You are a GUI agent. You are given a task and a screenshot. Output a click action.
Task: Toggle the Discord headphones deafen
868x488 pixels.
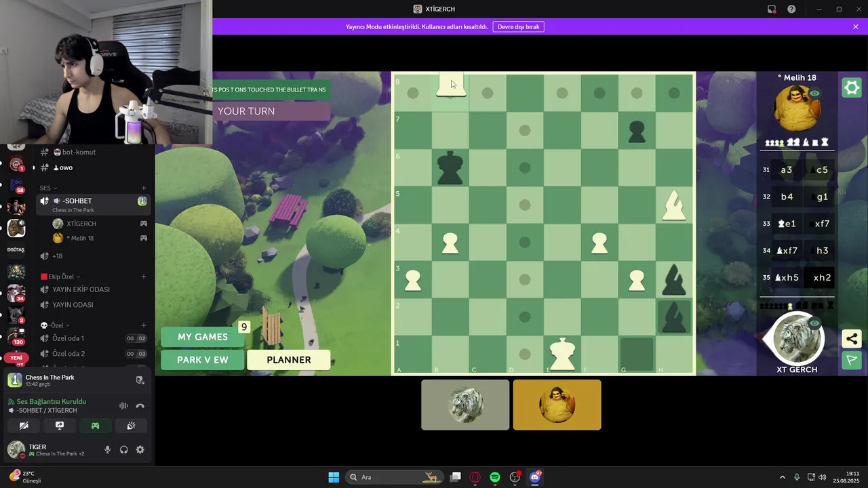pyautogui.click(x=123, y=450)
